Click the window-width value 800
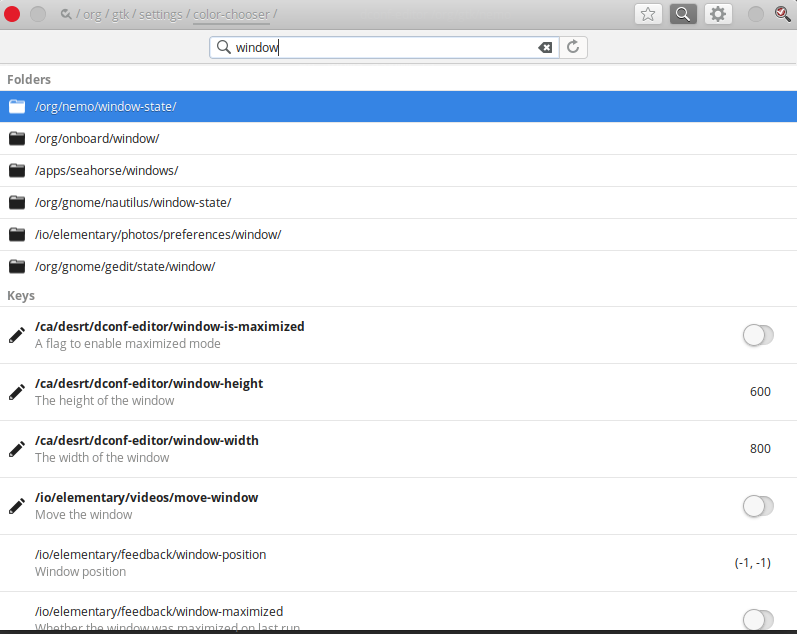Screen dimensions: 797x634 pyautogui.click(x=760, y=448)
